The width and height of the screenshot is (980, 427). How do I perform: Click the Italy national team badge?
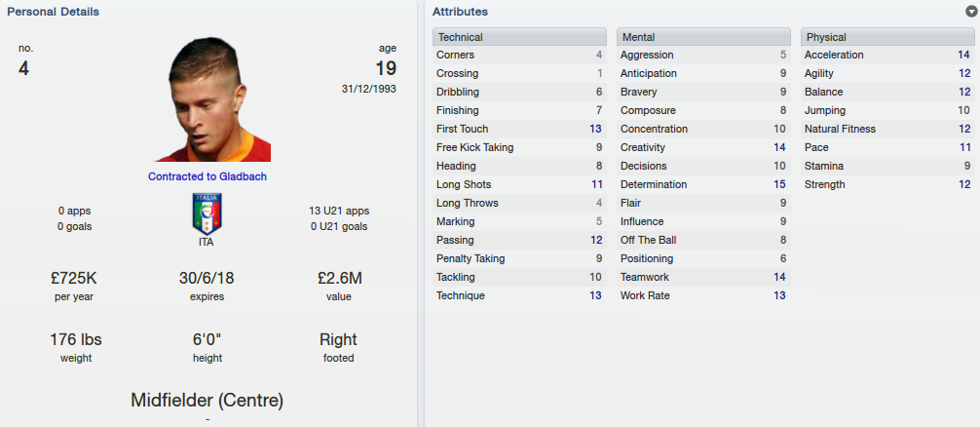[x=207, y=213]
